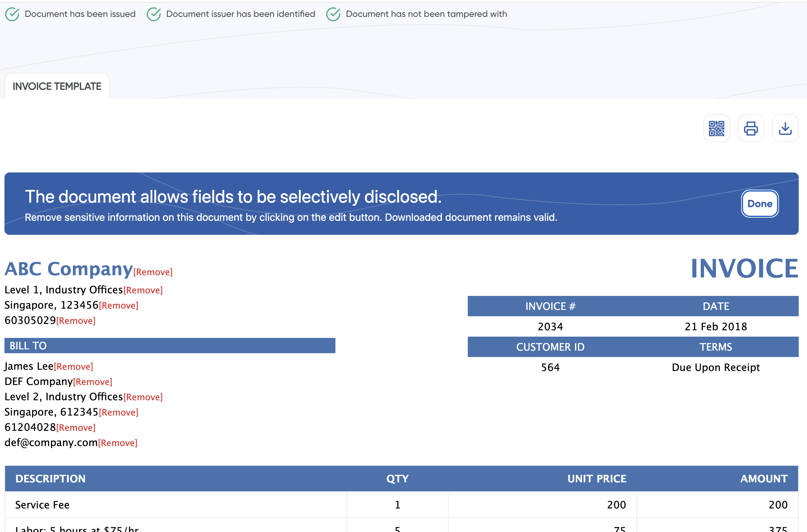
Task: Click the TERMS header
Action: click(x=715, y=347)
